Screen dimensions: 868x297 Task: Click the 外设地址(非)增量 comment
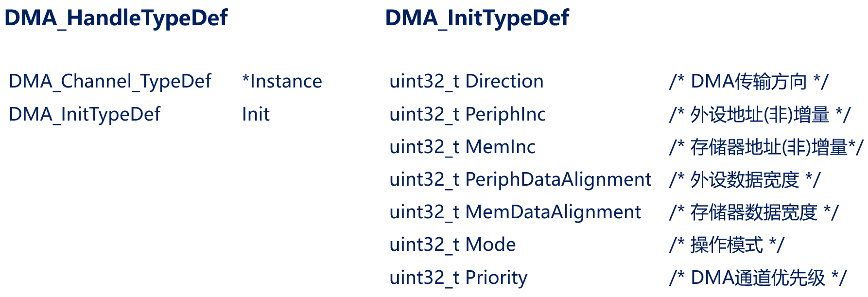click(x=760, y=115)
